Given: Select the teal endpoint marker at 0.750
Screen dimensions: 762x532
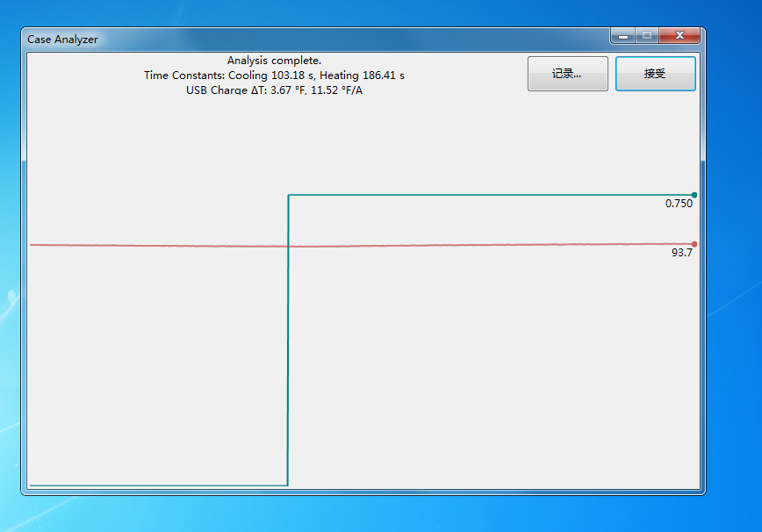Looking at the screenshot, I should [x=694, y=195].
